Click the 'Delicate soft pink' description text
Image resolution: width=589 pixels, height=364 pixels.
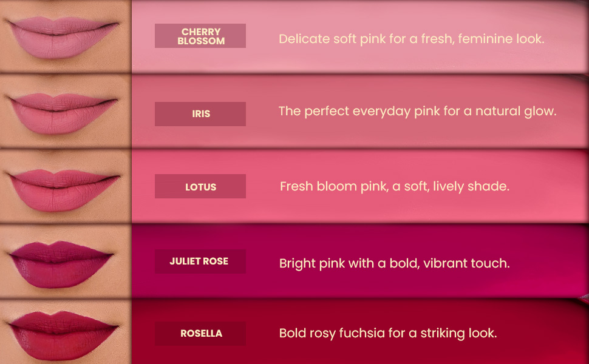click(x=411, y=39)
